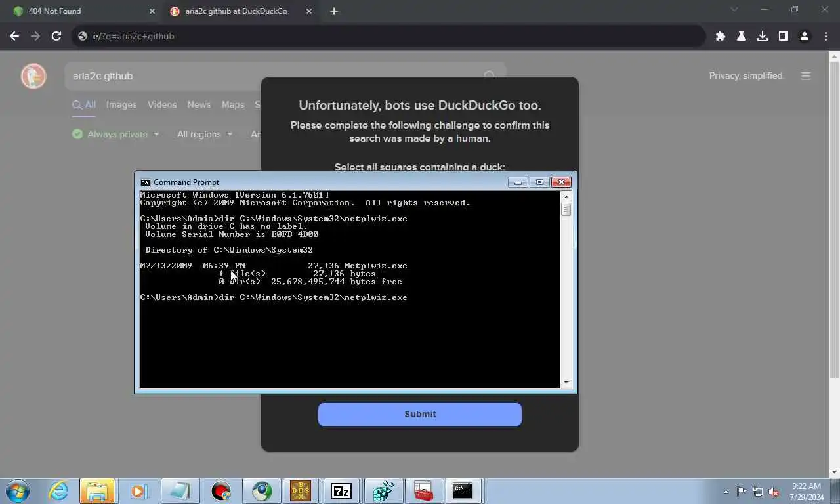
Task: Minimize the Command Prompt window
Action: [x=518, y=182]
